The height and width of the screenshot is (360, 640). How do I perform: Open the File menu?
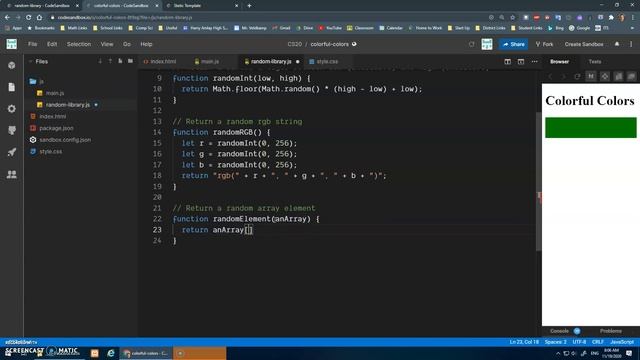point(32,44)
